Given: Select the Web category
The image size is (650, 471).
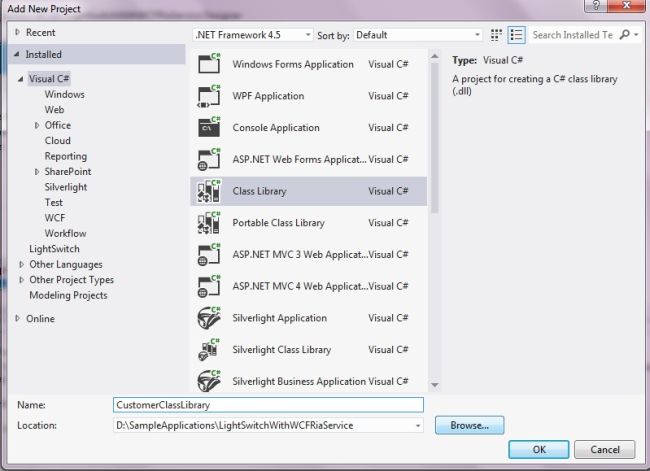Looking at the screenshot, I should pyautogui.click(x=54, y=110).
